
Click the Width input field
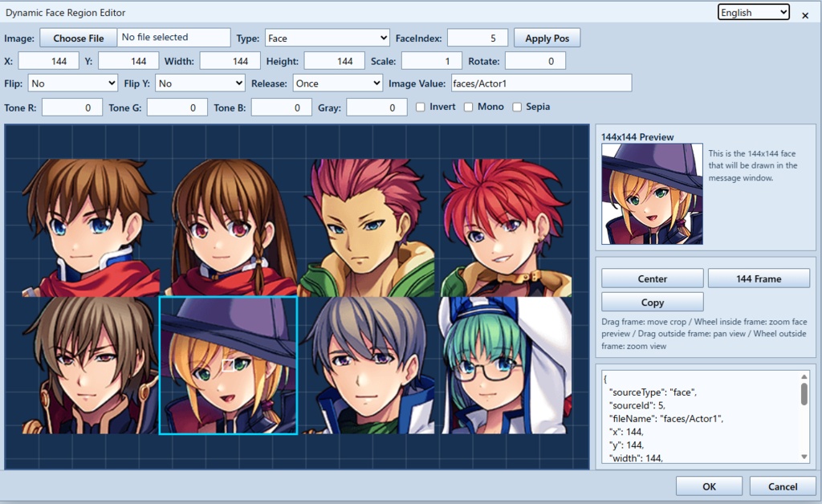pyautogui.click(x=230, y=61)
